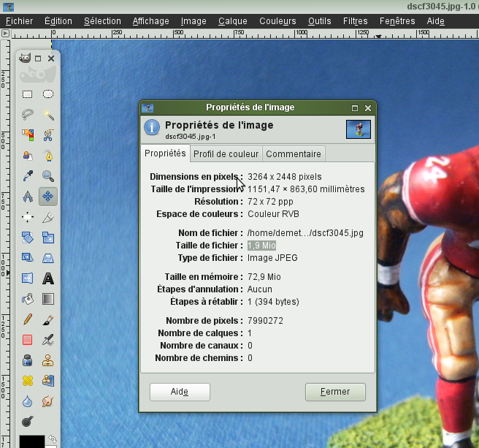This screenshot has width=479, height=448.
Task: Select the Zoom magnifier tool
Action: pos(48,176)
